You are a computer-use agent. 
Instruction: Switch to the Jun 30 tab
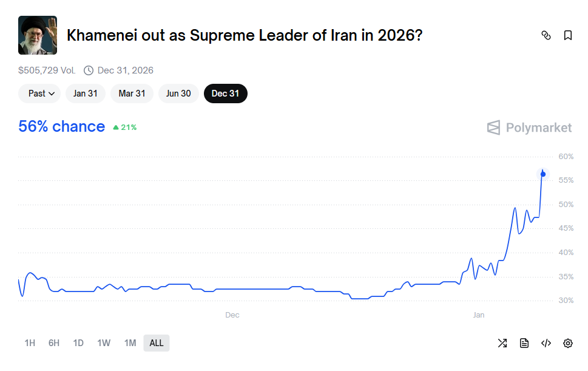178,94
